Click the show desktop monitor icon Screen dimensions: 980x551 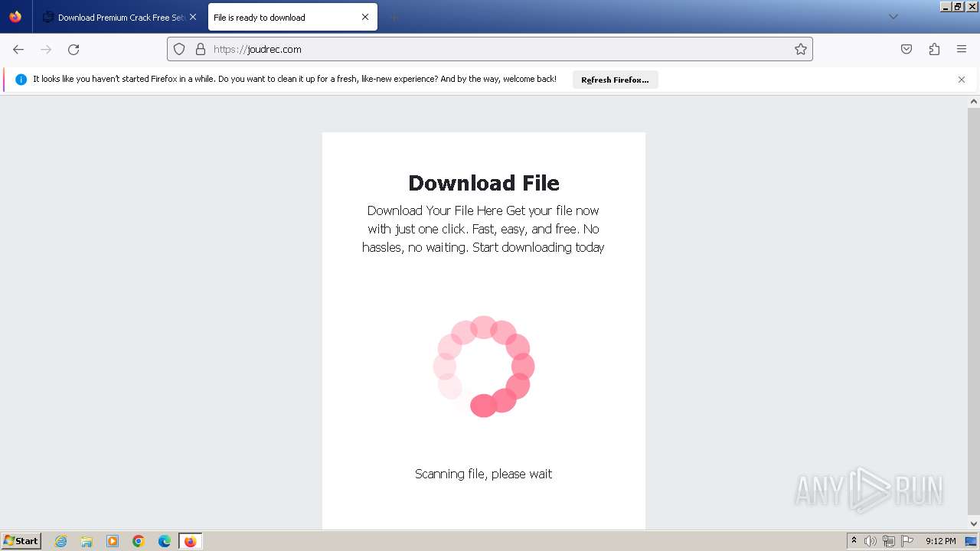[x=971, y=541]
